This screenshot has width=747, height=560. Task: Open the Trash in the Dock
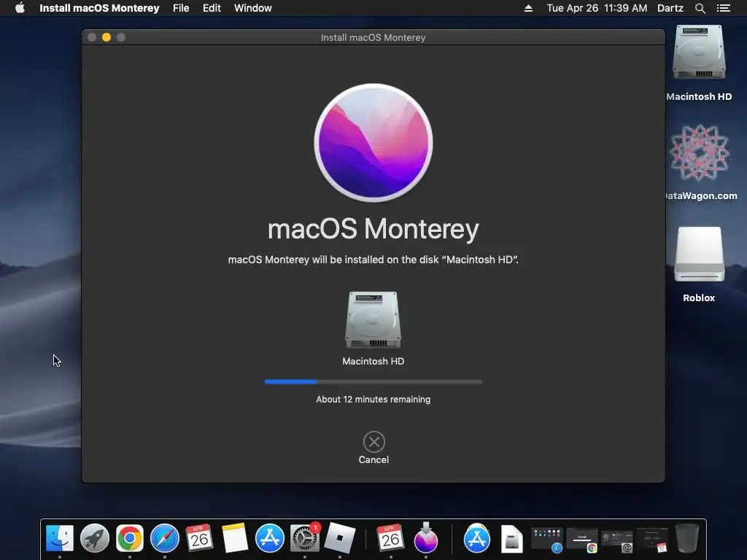coord(687,539)
